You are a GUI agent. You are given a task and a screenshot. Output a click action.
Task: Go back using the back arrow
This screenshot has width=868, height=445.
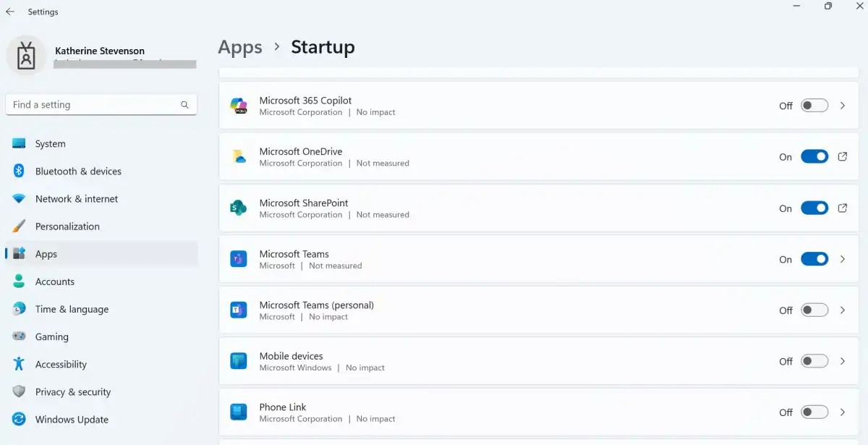click(10, 12)
